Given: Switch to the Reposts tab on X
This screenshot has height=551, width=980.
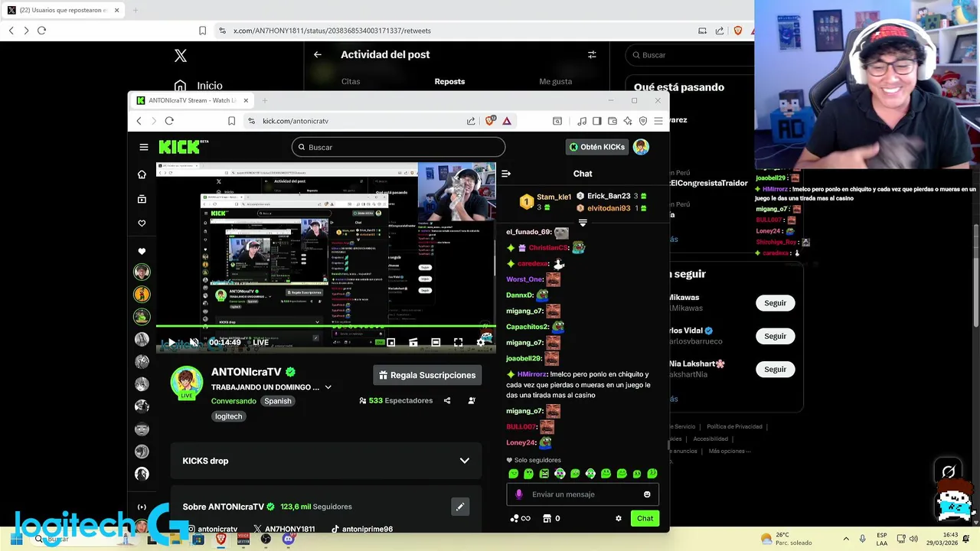Looking at the screenshot, I should pos(449,81).
